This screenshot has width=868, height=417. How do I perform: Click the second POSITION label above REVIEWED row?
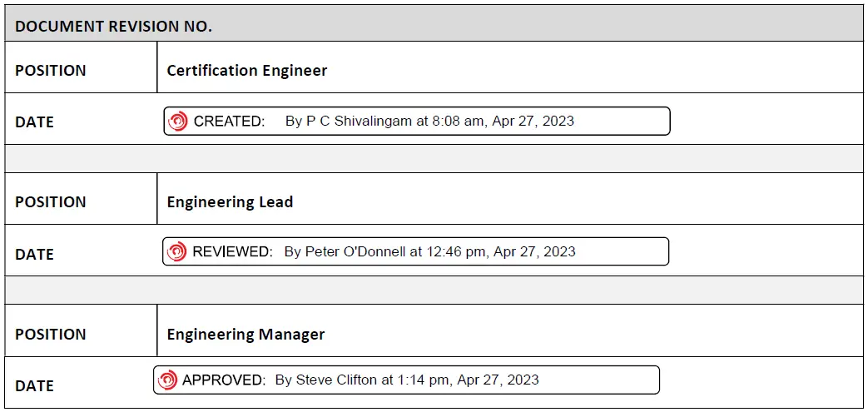tap(51, 202)
